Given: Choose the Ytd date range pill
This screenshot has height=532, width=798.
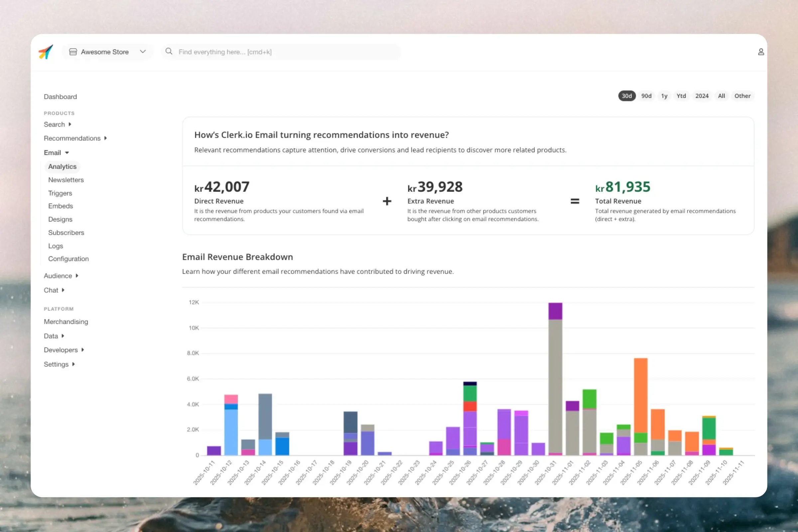Looking at the screenshot, I should (681, 96).
